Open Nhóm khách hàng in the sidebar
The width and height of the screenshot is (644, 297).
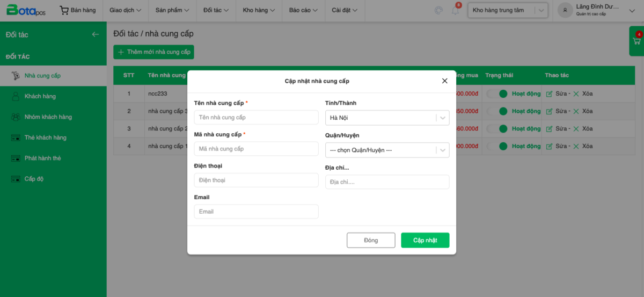click(x=48, y=117)
